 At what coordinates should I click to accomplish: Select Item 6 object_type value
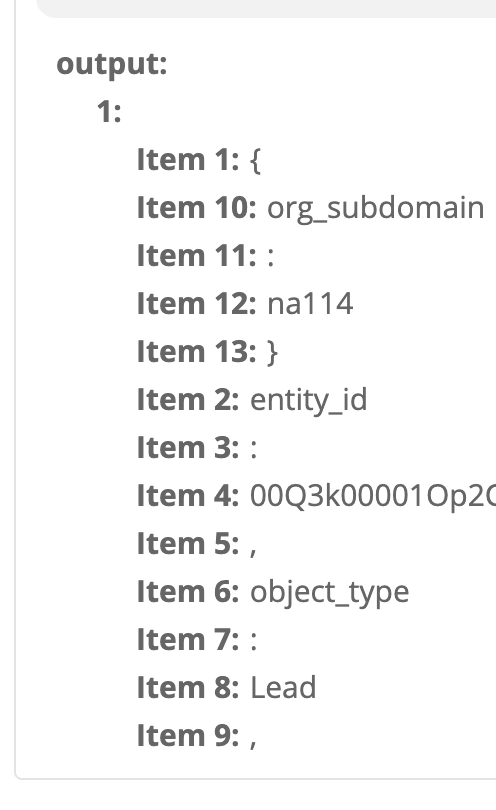pos(330,592)
